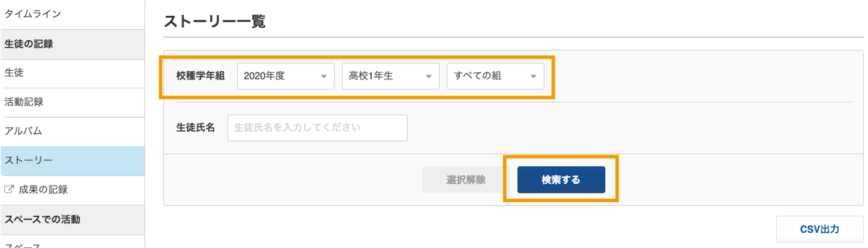Screen dimensions: 868x248
Task: Click the arrow on the 2020年度 selector
Action: pos(324,77)
